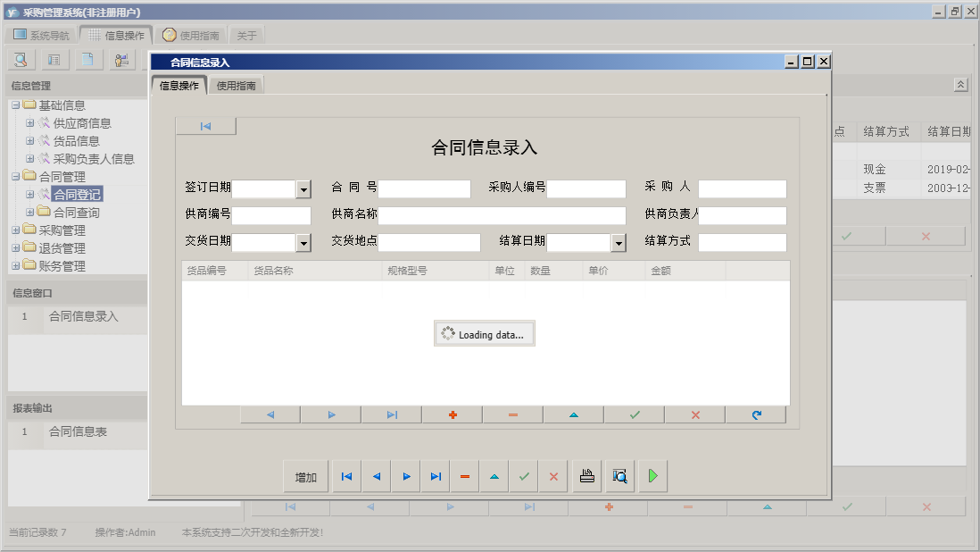Click the print icon in the dialog footer

(586, 476)
